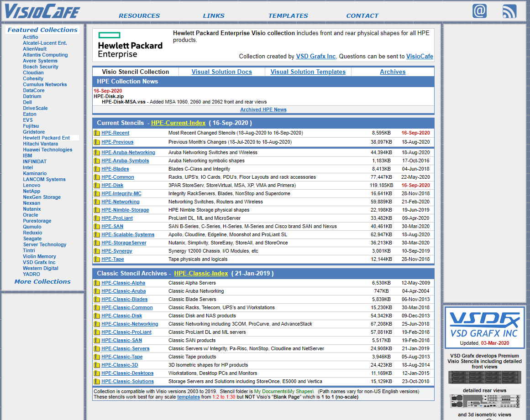530x420 pixels.
Task: Click the detailed front views server image
Action: click(x=484, y=378)
